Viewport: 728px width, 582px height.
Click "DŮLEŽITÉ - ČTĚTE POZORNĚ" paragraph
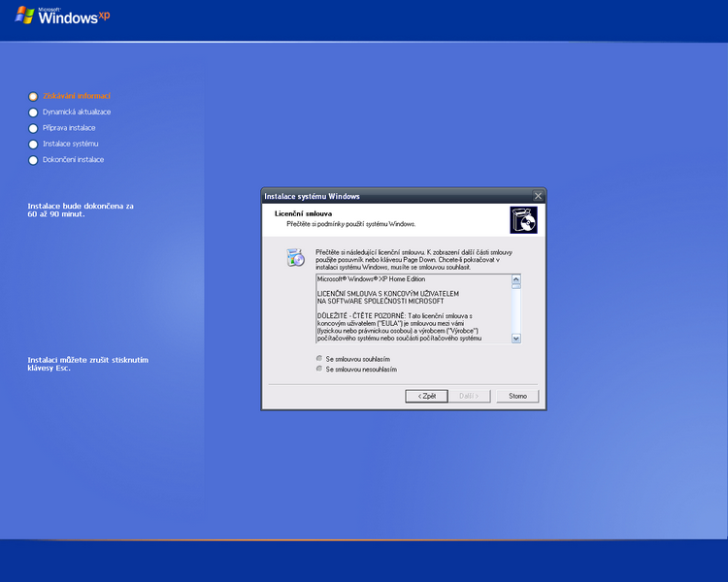400,327
